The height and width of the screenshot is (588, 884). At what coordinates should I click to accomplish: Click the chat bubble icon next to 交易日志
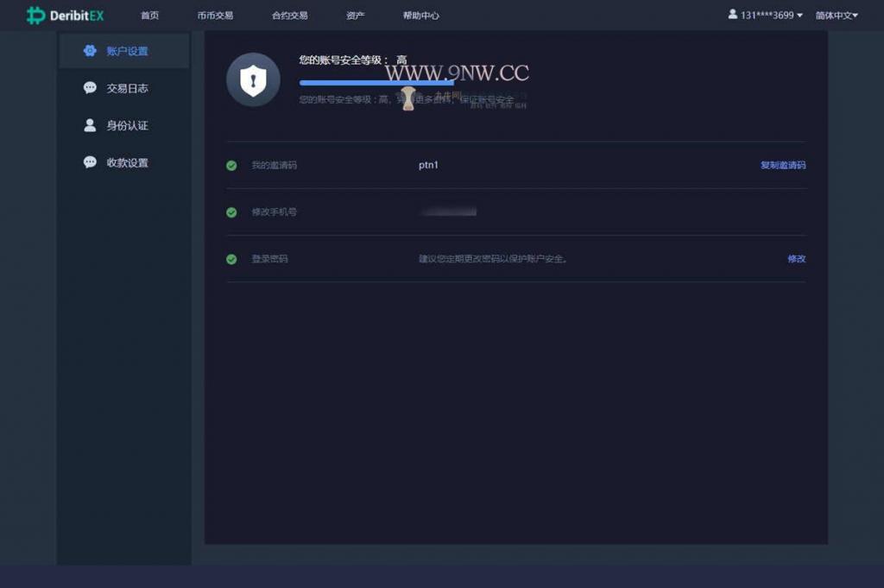[x=90, y=87]
